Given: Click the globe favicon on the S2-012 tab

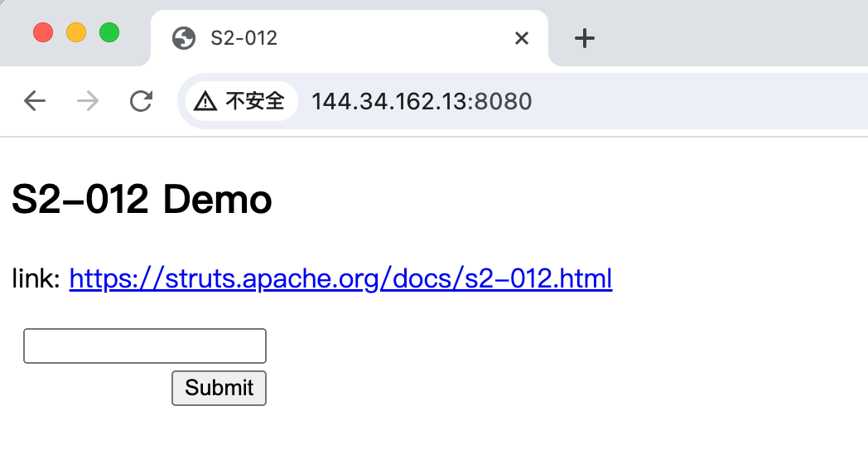Looking at the screenshot, I should (183, 38).
